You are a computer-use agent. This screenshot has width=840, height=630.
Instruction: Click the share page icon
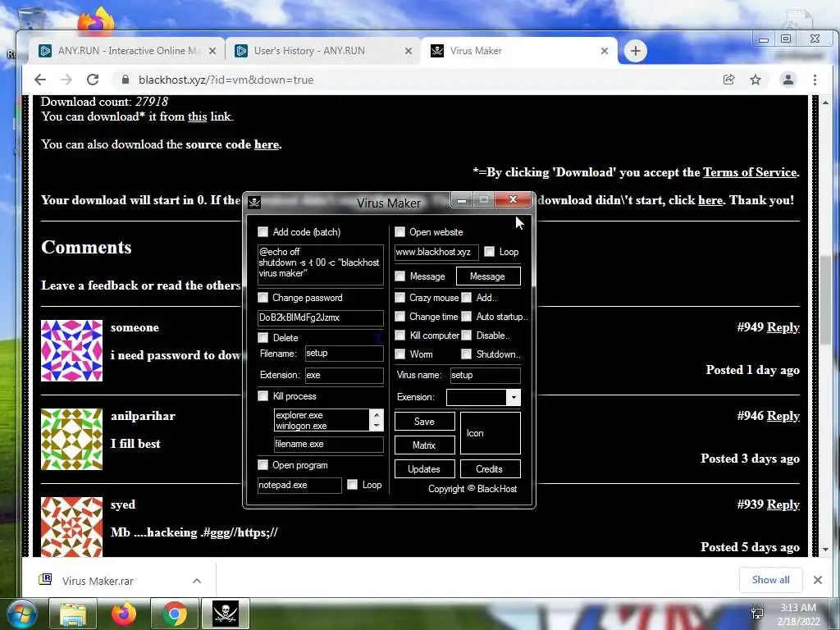[728, 80]
